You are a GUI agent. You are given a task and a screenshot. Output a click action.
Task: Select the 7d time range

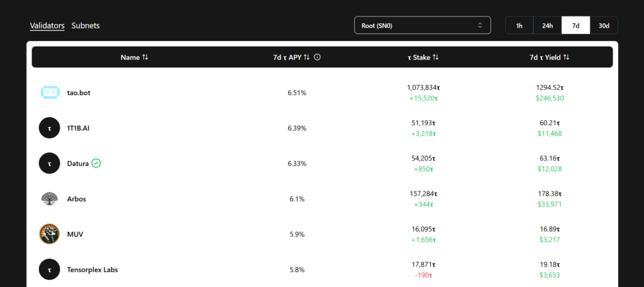pyautogui.click(x=576, y=25)
